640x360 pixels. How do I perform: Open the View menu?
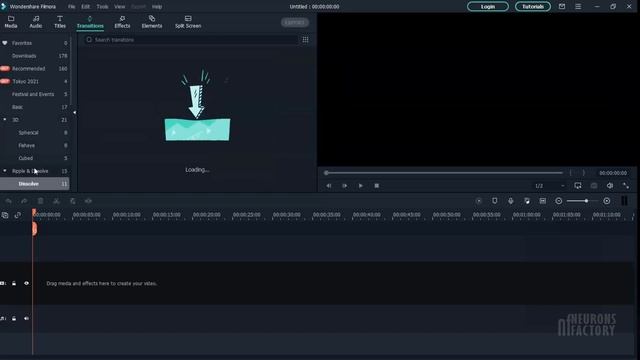tap(119, 7)
